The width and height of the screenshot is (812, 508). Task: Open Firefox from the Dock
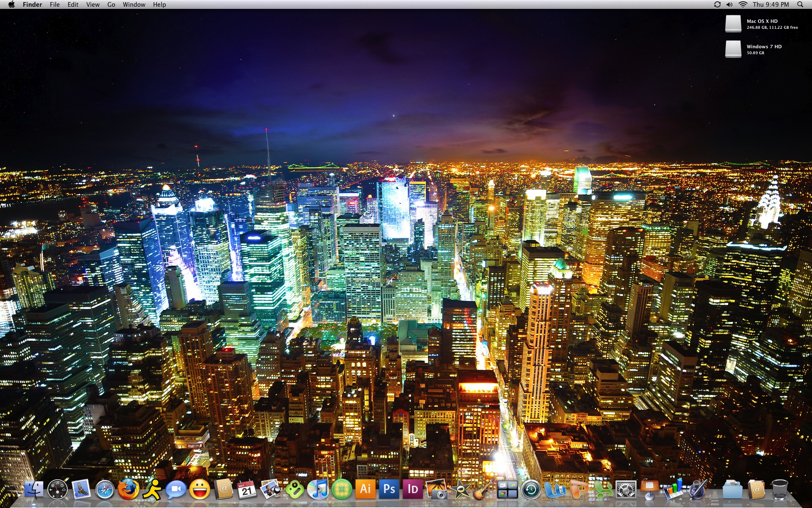click(128, 490)
